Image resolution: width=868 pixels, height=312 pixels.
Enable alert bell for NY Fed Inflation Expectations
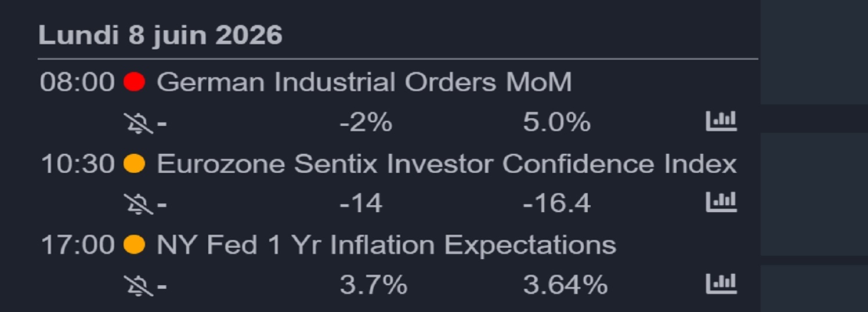coord(139,285)
